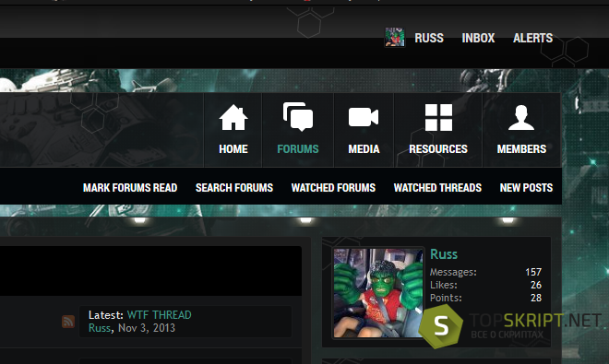Open Watched Threads

click(437, 188)
